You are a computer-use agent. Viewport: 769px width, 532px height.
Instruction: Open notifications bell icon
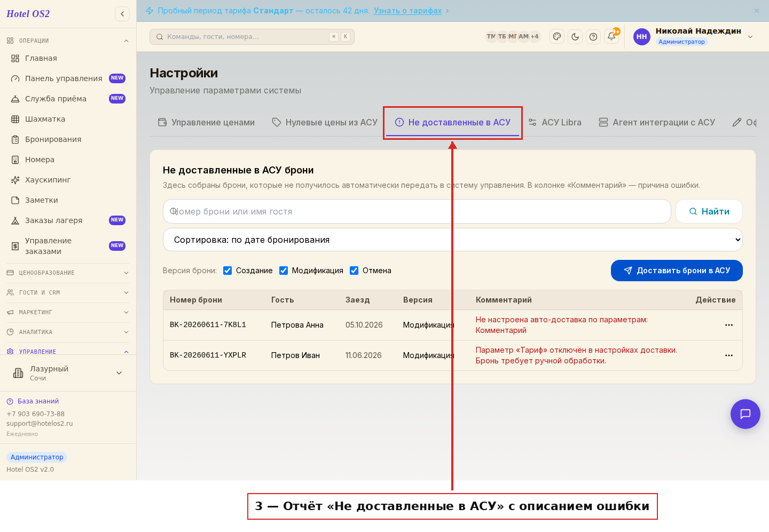pyautogui.click(x=611, y=37)
